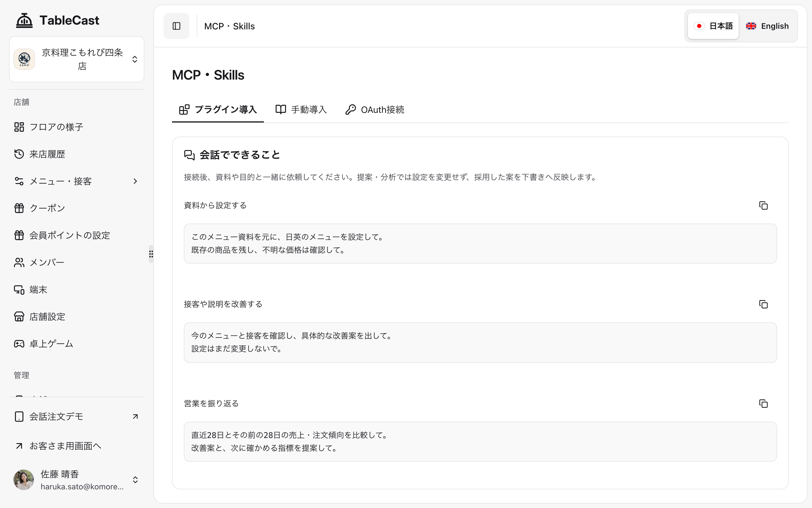Screen dimensions: 812x508
Task: Copy the 資料から設定する prompt
Action: coord(763,205)
